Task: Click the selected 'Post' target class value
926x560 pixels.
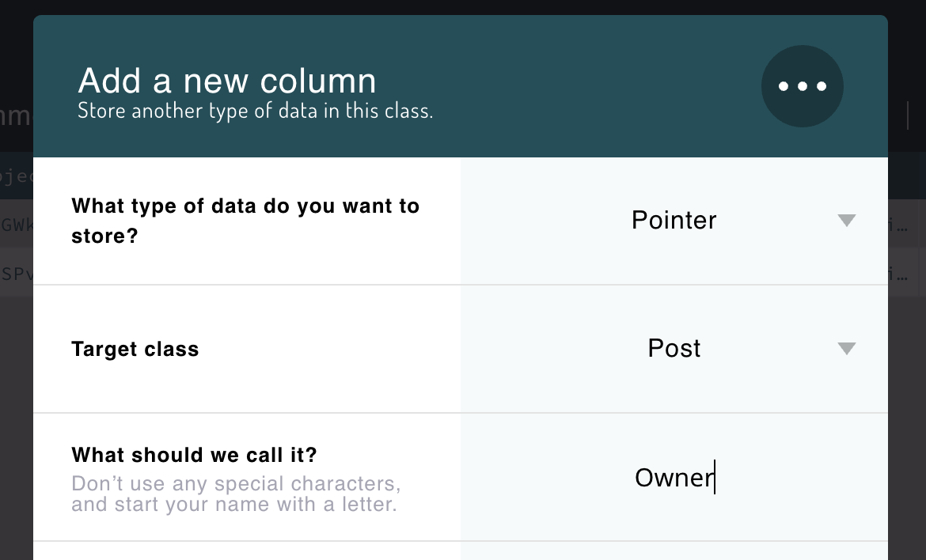Action: click(674, 348)
